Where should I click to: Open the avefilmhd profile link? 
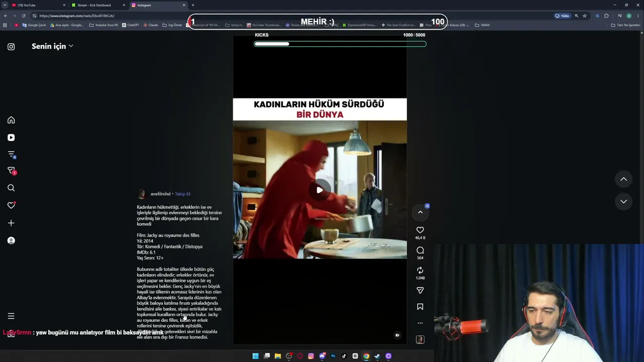[x=160, y=194]
